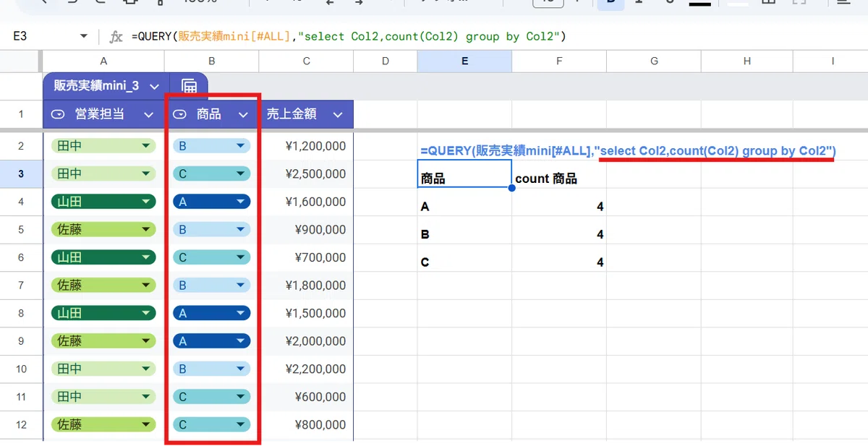This screenshot has height=446, width=868.
Task: Select column A header
Action: point(103,61)
